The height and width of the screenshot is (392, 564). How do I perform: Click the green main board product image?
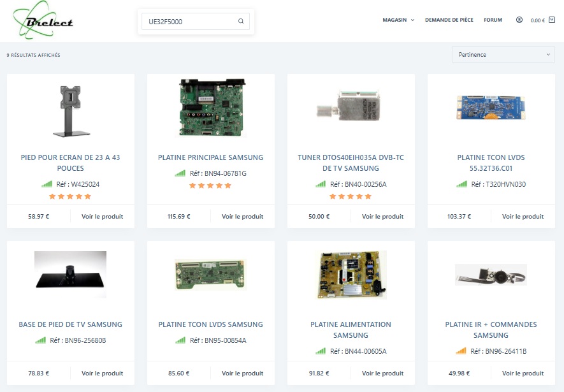pyautogui.click(x=212, y=108)
